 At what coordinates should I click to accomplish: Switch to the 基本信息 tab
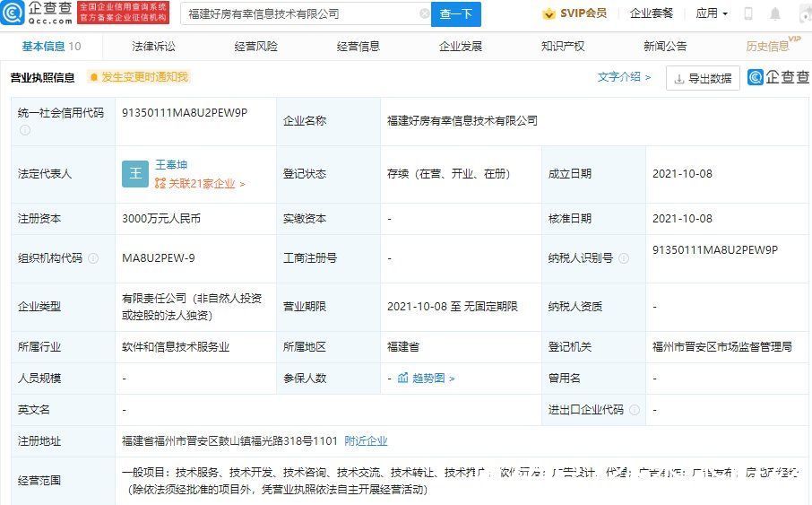tap(51, 46)
